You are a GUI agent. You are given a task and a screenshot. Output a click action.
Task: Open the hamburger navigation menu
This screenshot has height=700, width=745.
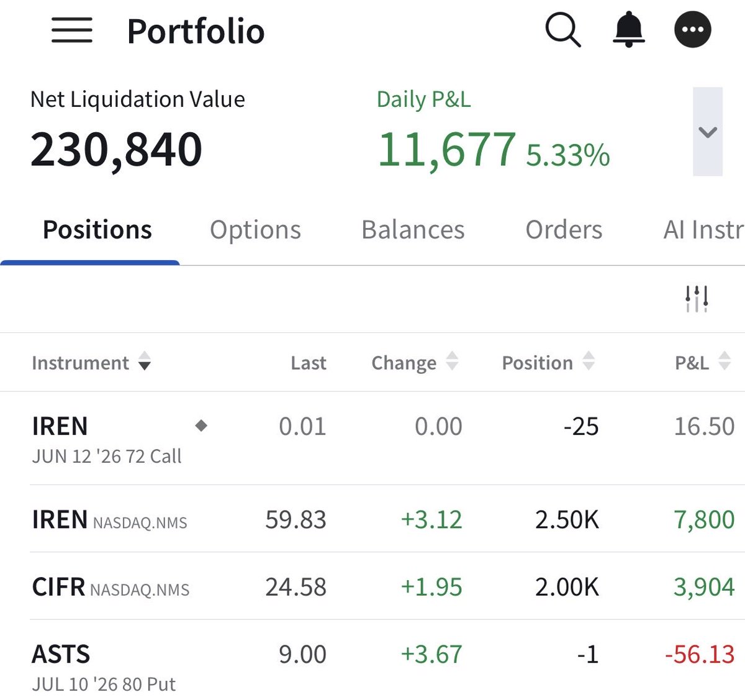(x=72, y=30)
